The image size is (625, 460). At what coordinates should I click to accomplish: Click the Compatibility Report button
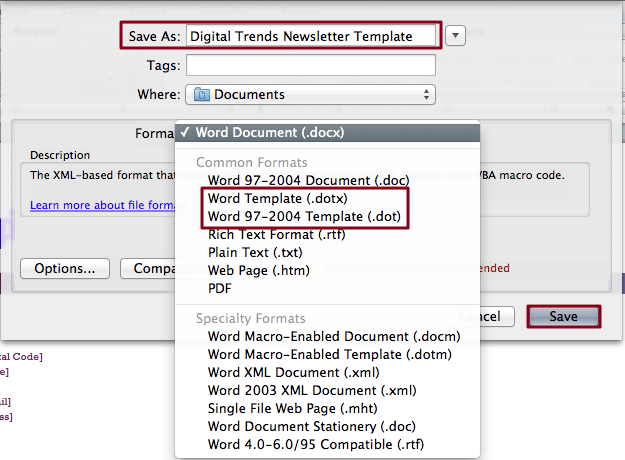pos(148,268)
